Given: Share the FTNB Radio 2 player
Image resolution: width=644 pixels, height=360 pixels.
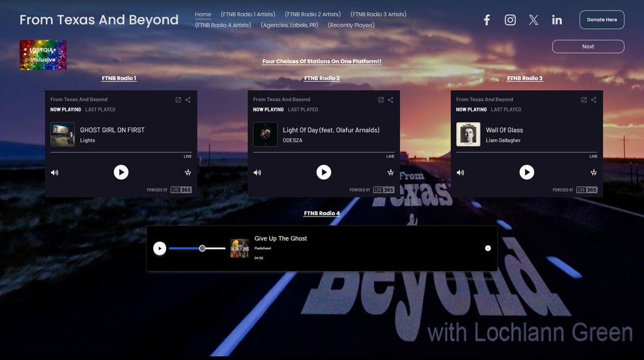Looking at the screenshot, I should point(391,100).
